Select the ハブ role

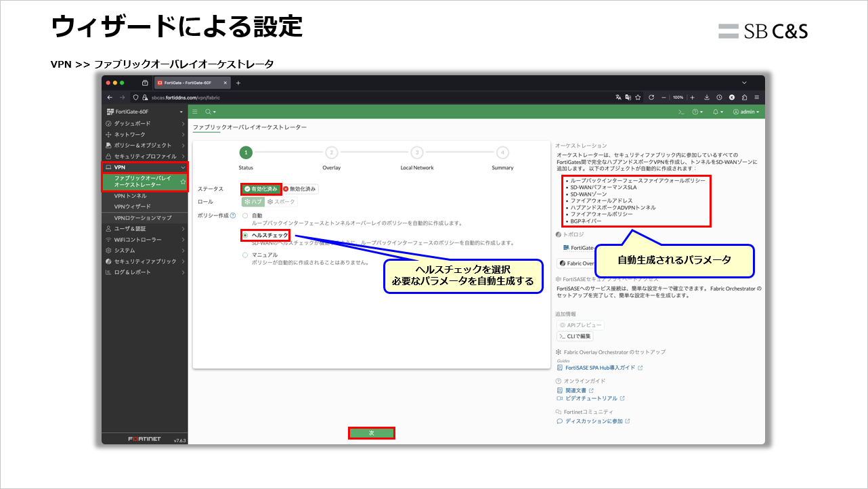tap(253, 202)
